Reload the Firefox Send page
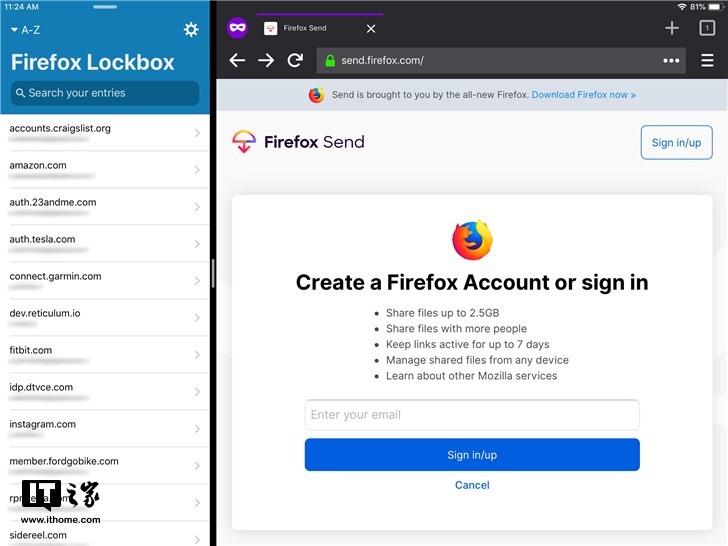Screen dimensions: 728x546 click(295, 60)
